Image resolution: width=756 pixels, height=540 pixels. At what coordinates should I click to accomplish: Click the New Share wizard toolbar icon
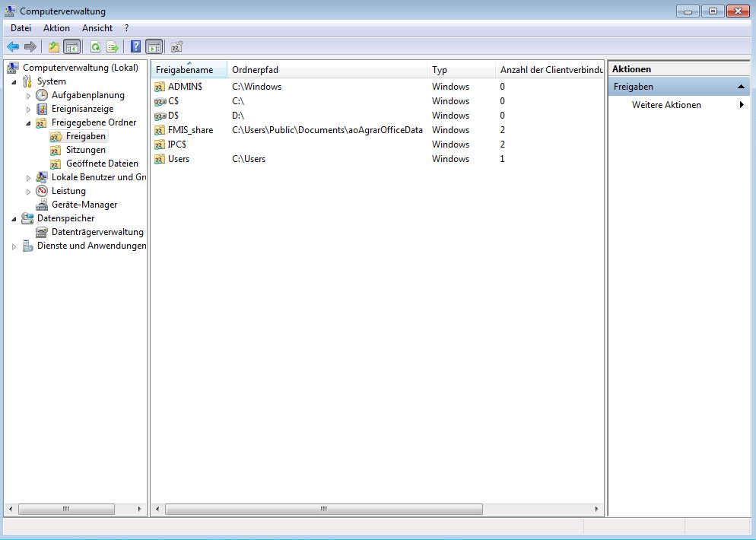[x=176, y=46]
